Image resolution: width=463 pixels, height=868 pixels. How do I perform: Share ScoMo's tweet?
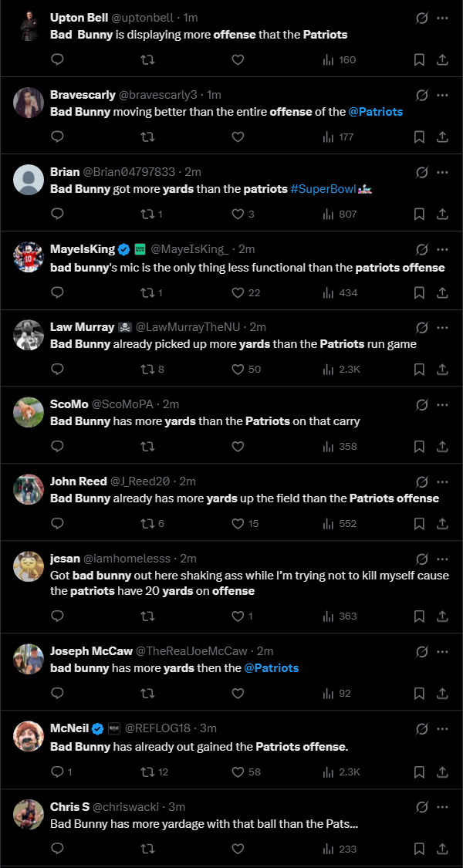442,446
